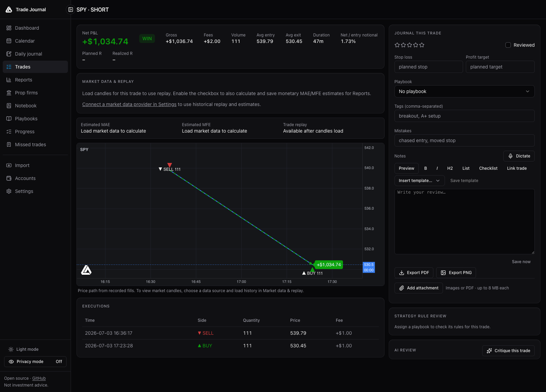Screen dimensions: 546x392
Task: Open Missed trades list
Action: coord(35,145)
